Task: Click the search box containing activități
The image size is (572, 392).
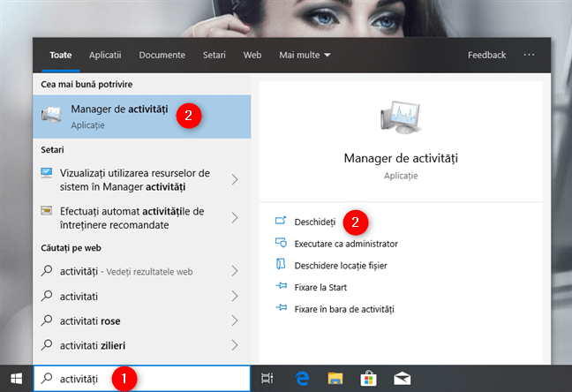Action: [141, 378]
